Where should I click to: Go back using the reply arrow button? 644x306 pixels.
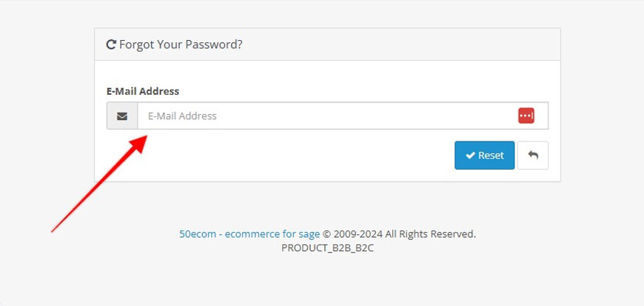pos(533,155)
